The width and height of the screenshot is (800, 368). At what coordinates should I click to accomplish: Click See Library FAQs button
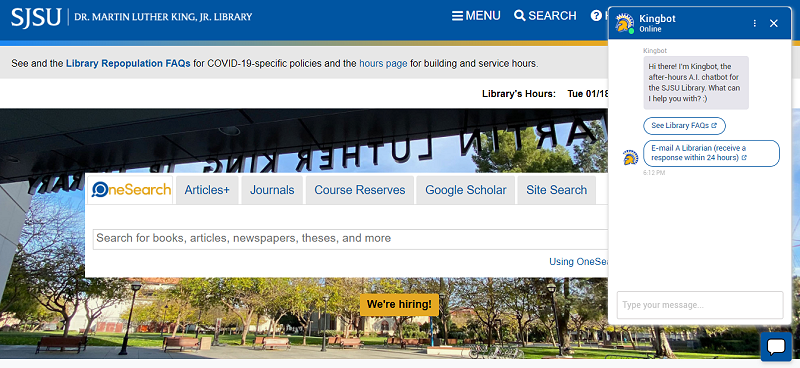pyautogui.click(x=684, y=126)
